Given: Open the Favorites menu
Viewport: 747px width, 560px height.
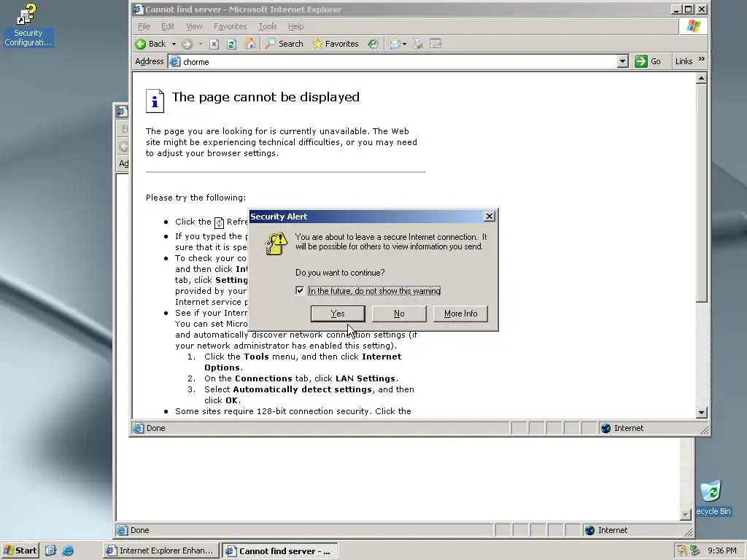Looking at the screenshot, I should click(x=230, y=27).
